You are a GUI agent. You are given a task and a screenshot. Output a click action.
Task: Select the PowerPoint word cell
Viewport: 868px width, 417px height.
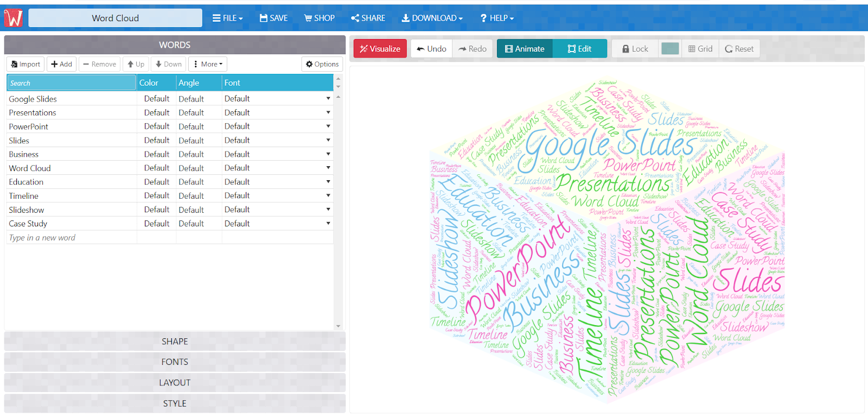[x=72, y=127]
